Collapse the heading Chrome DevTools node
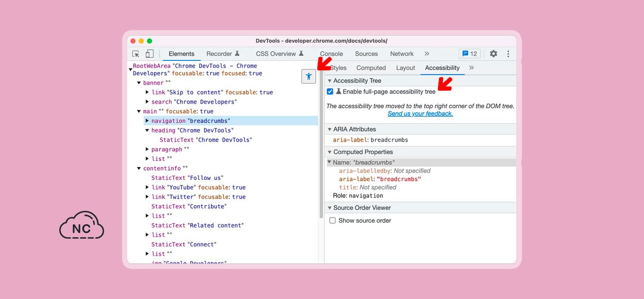 [x=147, y=130]
